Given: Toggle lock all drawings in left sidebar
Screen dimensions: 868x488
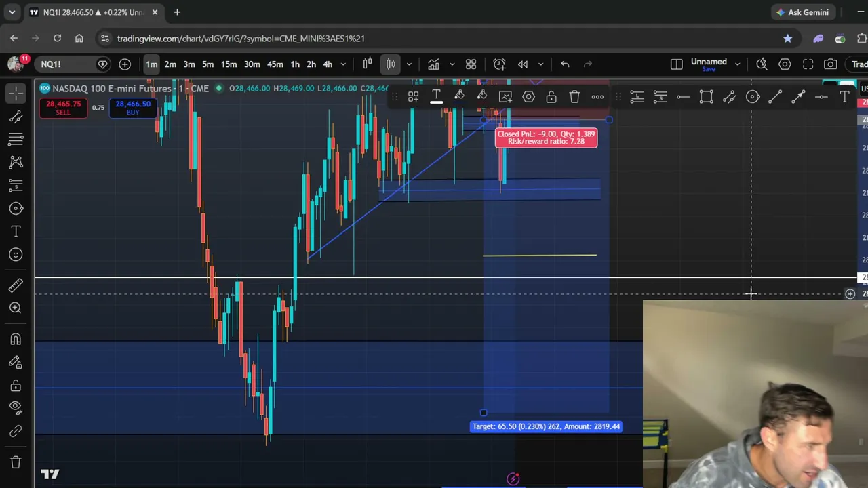Looking at the screenshot, I should [x=16, y=386].
